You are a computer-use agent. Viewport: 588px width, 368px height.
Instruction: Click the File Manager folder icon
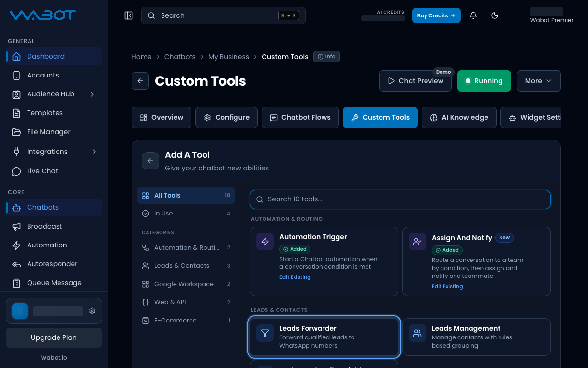pyautogui.click(x=16, y=132)
